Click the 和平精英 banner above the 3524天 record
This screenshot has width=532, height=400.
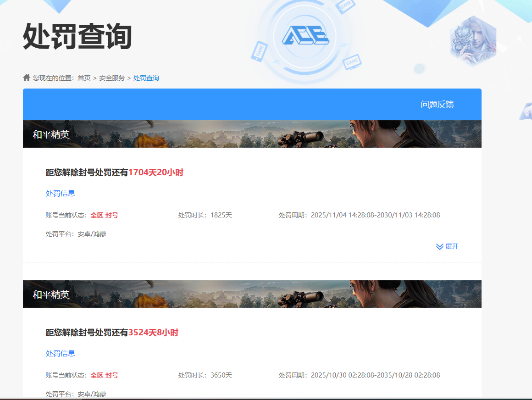click(252, 294)
